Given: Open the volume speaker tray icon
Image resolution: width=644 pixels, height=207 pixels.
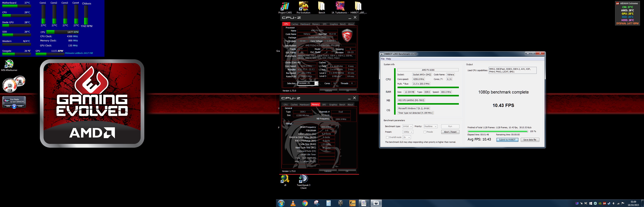Looking at the screenshot, I should pos(614,204).
